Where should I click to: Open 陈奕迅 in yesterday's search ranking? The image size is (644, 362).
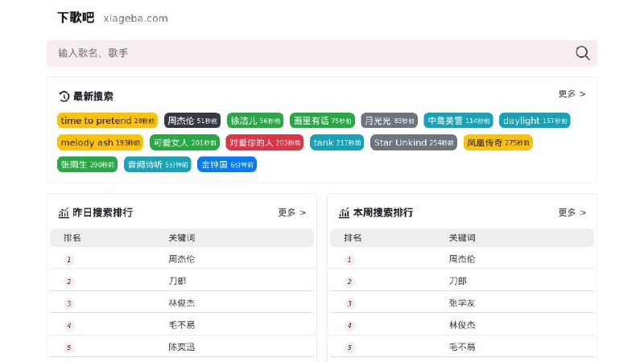pos(182,348)
